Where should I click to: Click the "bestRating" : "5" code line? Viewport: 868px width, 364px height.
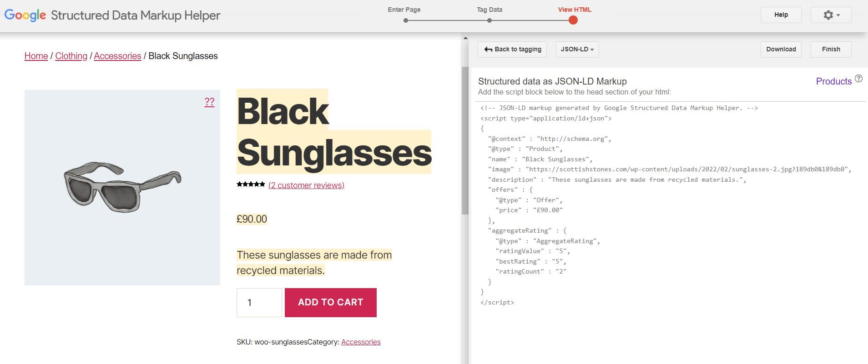pos(531,262)
